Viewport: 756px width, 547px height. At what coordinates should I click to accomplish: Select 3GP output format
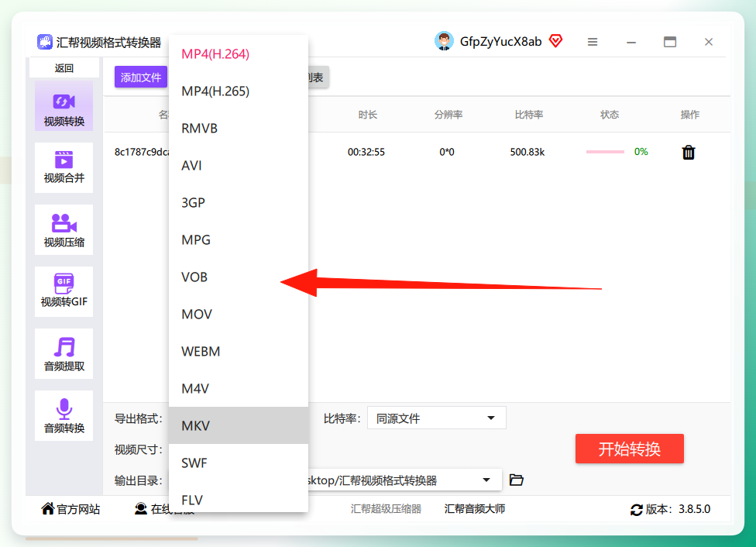coord(239,202)
